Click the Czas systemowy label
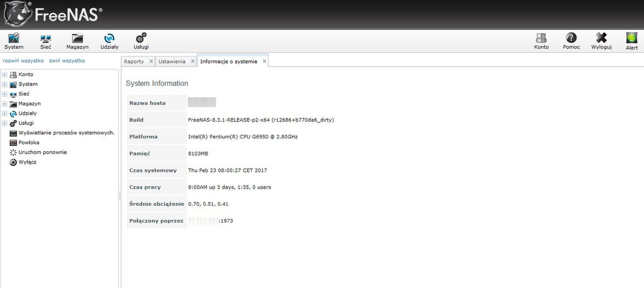This screenshot has width=644, height=288. point(153,170)
